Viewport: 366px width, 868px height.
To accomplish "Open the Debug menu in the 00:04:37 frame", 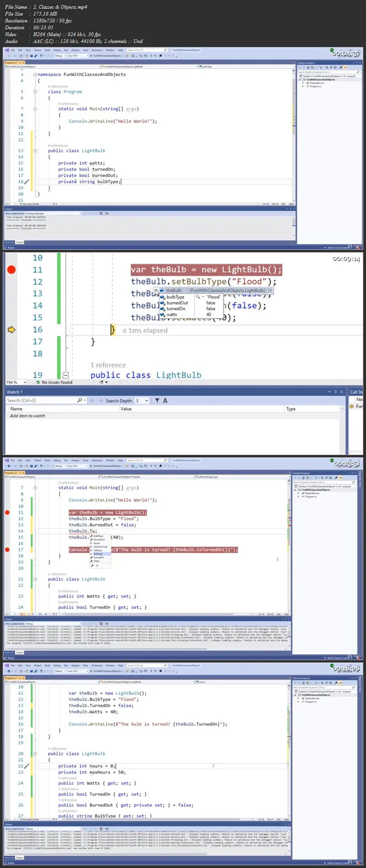I will (x=57, y=50).
